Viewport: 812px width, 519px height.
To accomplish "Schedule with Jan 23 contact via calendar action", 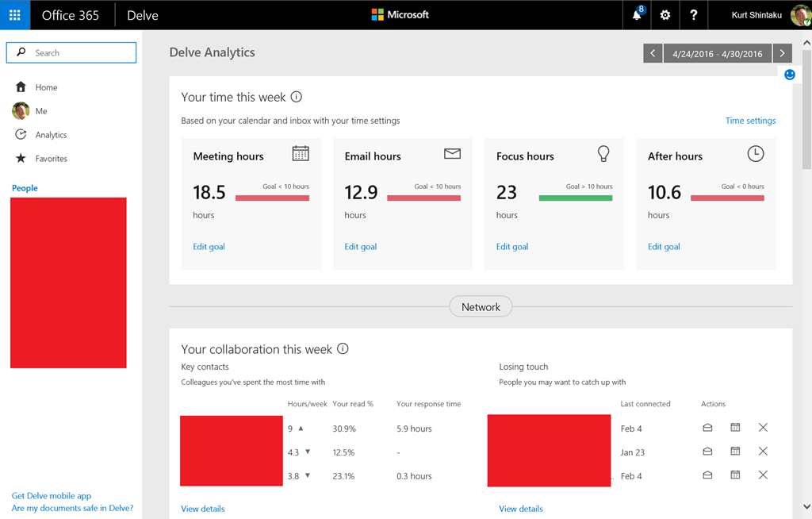I will [x=734, y=452].
